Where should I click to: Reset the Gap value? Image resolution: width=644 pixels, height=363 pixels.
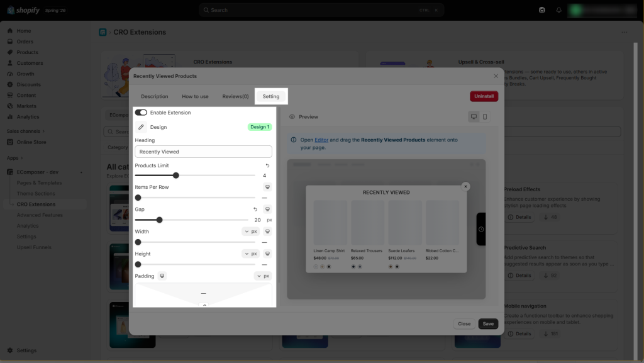click(255, 209)
